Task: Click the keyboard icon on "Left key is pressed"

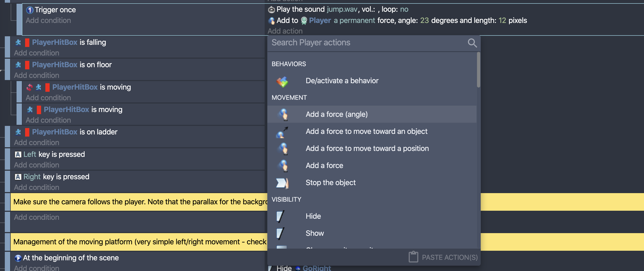Action: pyautogui.click(x=17, y=154)
